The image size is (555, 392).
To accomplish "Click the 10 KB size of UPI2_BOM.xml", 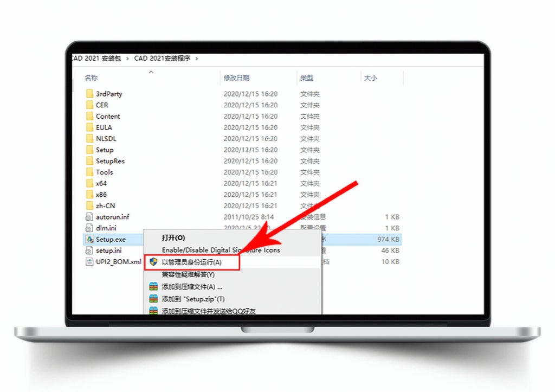I will [390, 262].
